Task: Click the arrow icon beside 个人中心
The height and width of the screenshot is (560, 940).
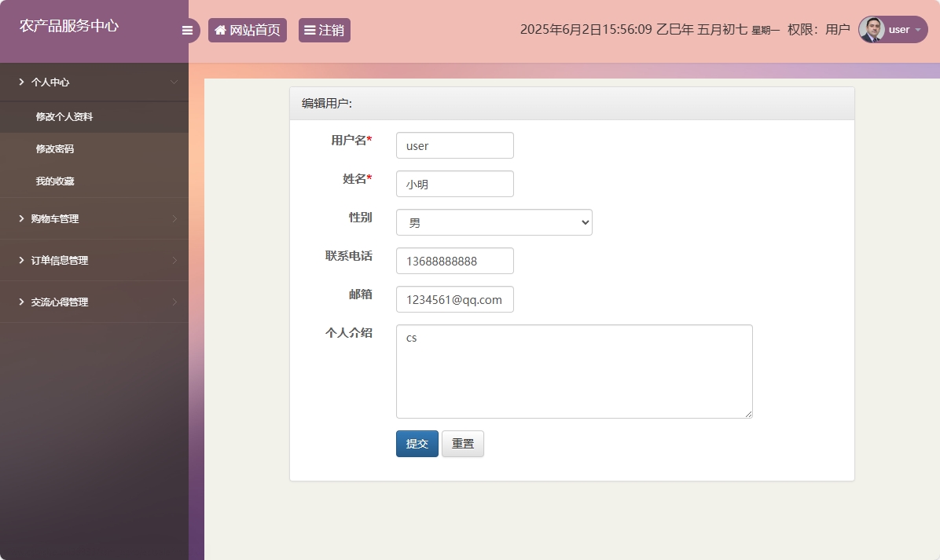Action: (174, 82)
